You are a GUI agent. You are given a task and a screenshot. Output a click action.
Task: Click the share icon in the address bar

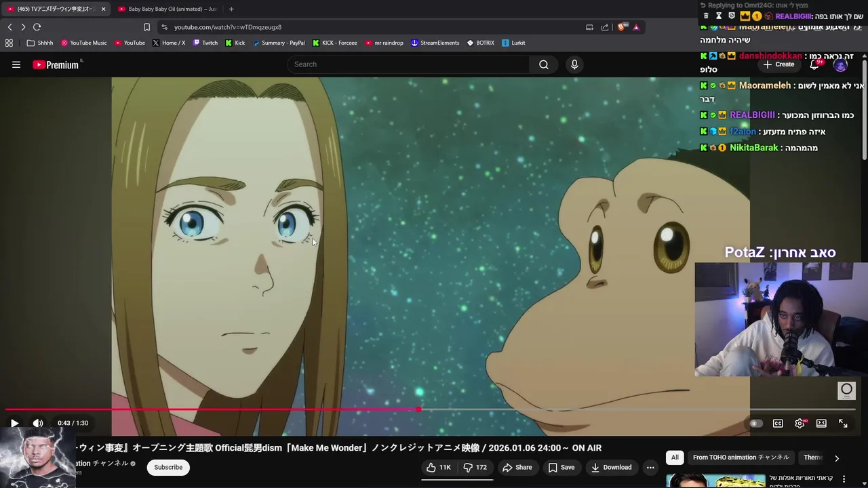pyautogui.click(x=605, y=27)
